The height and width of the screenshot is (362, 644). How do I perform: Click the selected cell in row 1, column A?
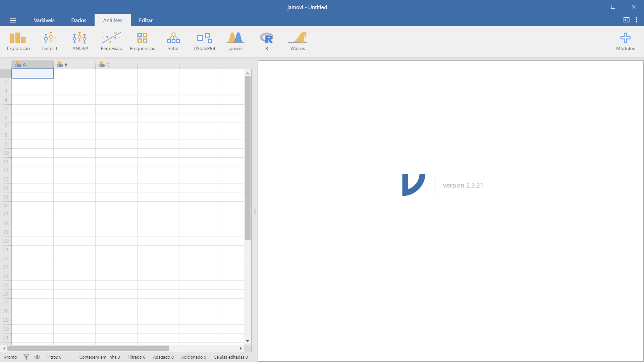pyautogui.click(x=33, y=73)
